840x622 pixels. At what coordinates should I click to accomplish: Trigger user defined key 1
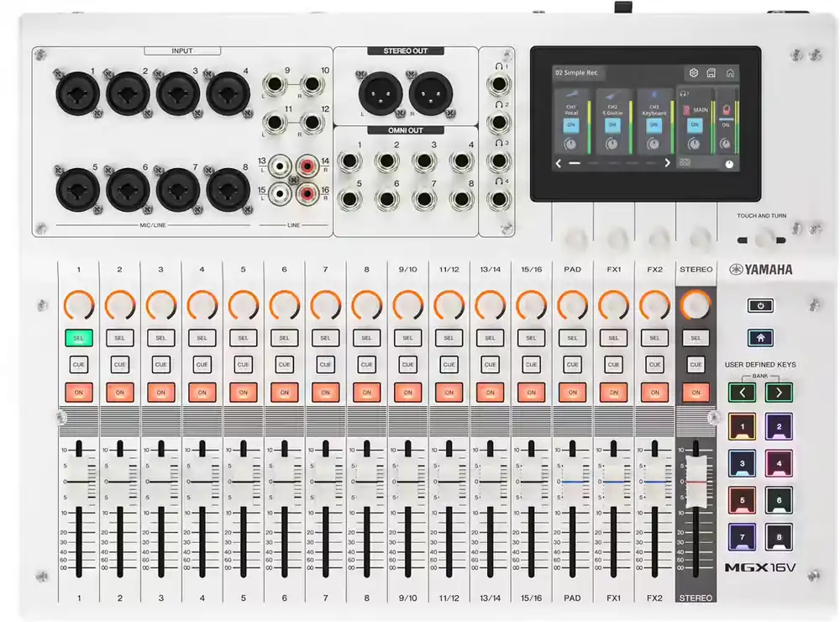[742, 427]
